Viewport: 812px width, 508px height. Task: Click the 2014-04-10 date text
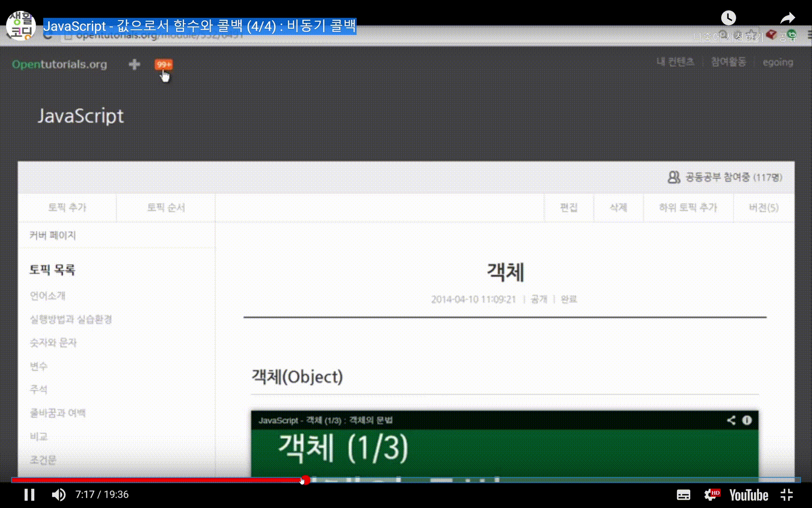[474, 299]
